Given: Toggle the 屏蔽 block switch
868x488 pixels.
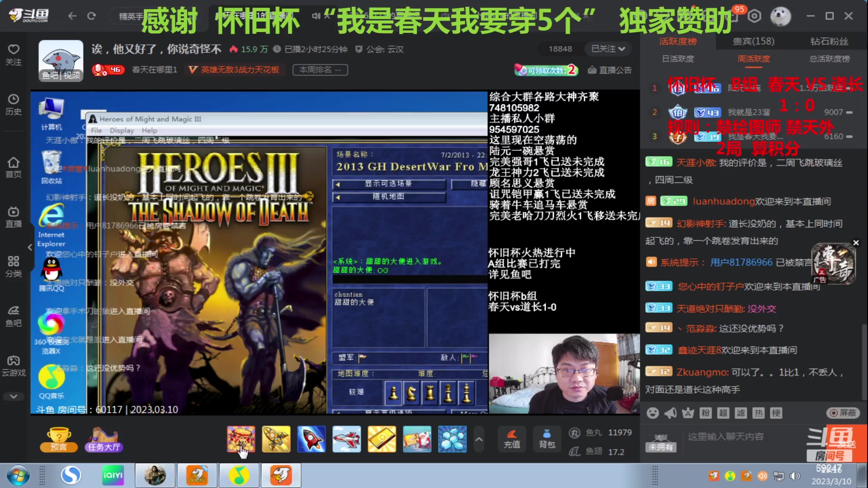Looking at the screenshot, I should click(843, 413).
